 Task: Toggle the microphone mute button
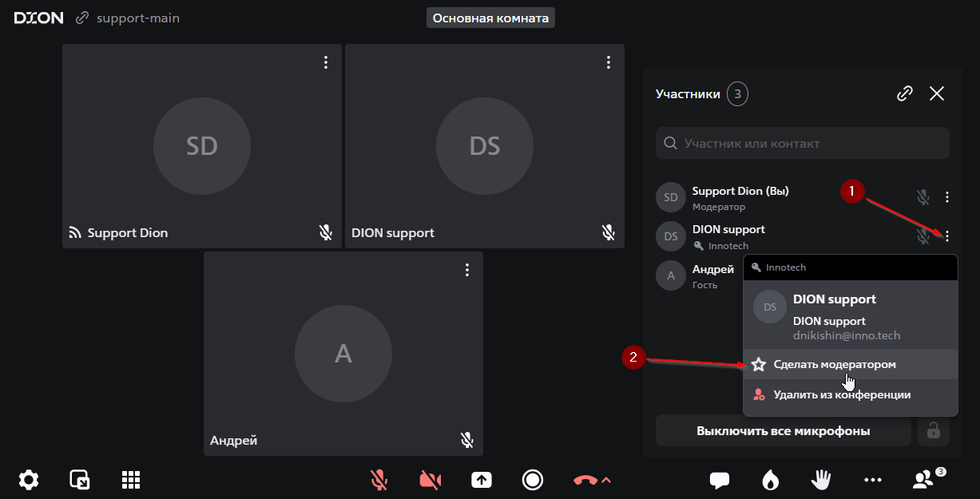tap(379, 480)
